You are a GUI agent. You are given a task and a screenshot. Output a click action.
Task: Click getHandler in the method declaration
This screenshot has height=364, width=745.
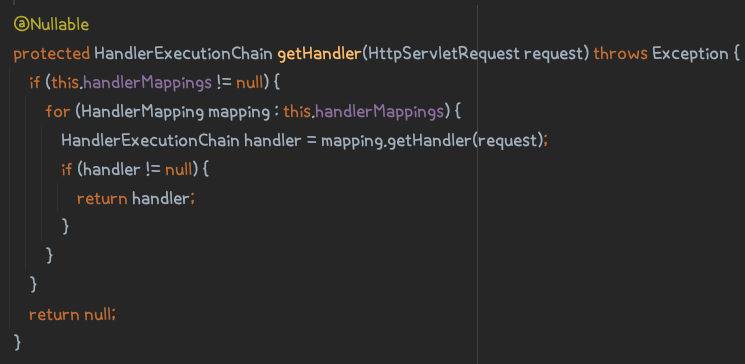point(319,54)
